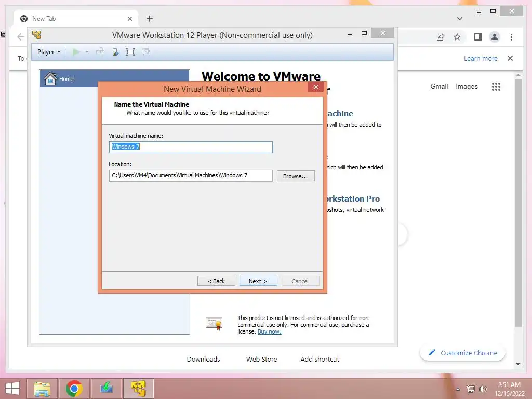This screenshot has width=532, height=399.
Task: Dismiss the Chrome info bar
Action: 510,58
